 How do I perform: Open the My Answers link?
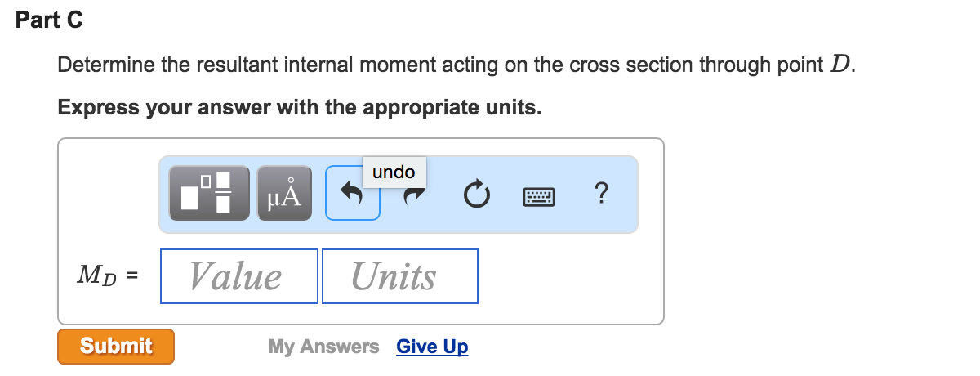coord(323,347)
